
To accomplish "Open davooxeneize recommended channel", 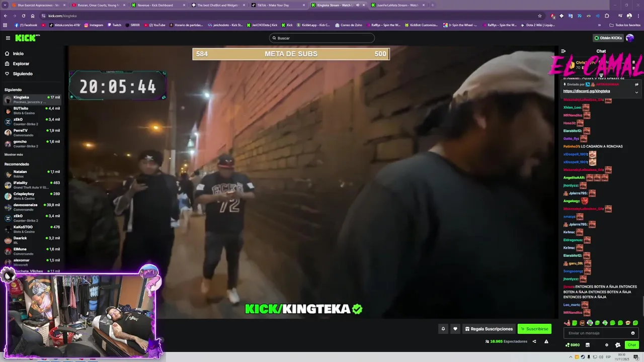I will (32, 207).
